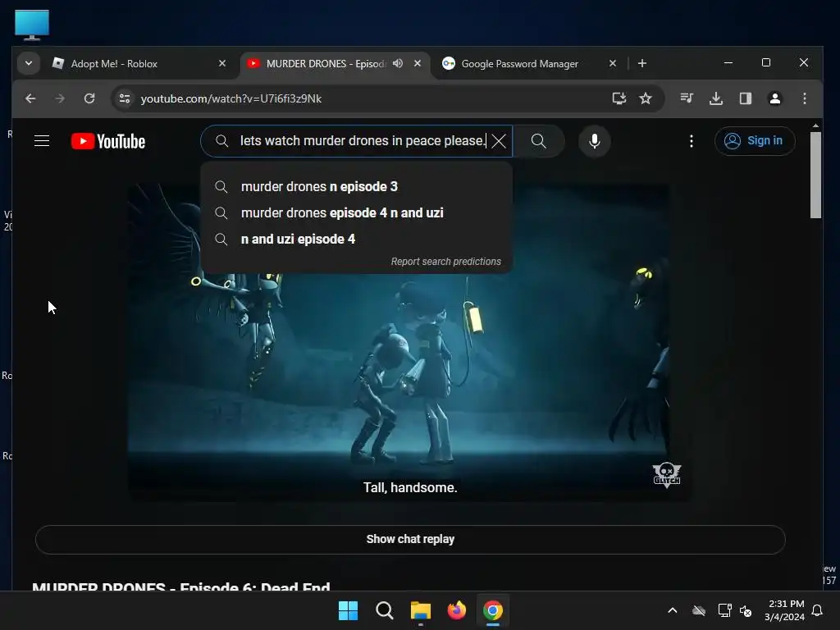Click the Sign in button
Viewport: 840px width, 630px height.
click(x=755, y=141)
